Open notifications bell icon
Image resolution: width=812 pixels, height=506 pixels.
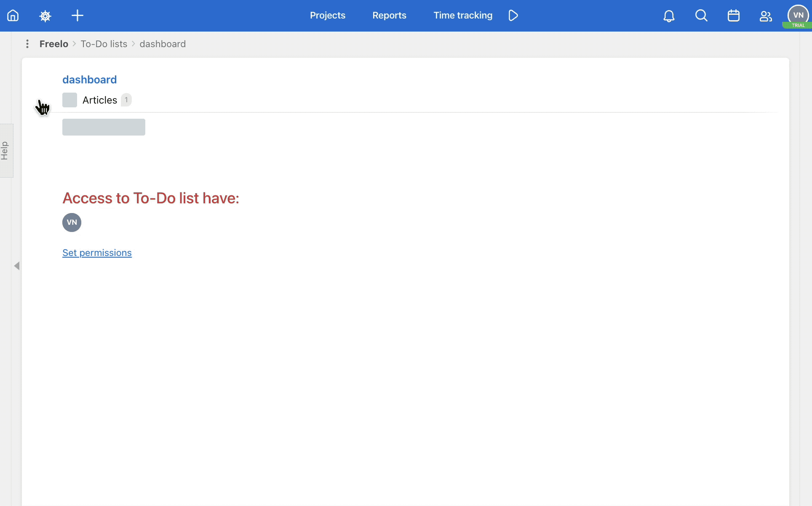pyautogui.click(x=669, y=16)
